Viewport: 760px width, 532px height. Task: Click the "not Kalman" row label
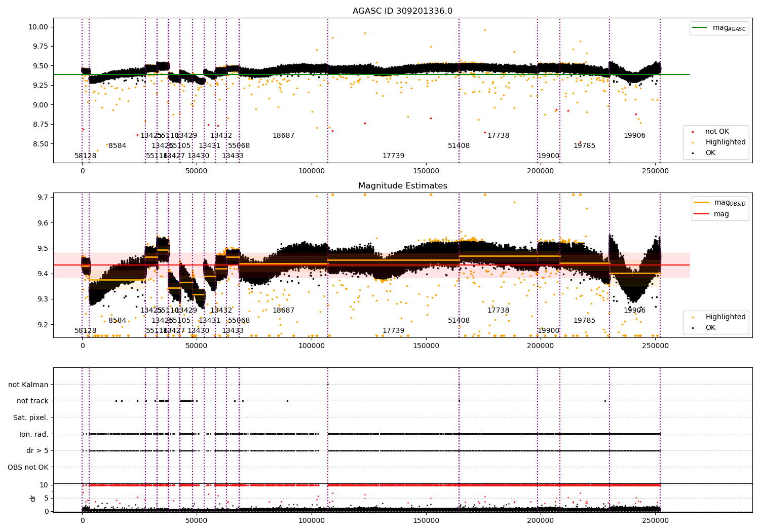[x=28, y=385]
